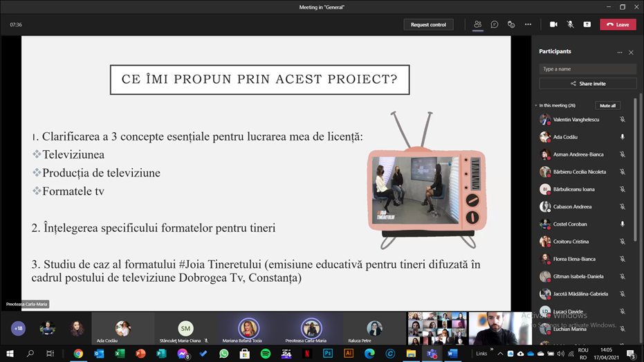
Task: Select Croitoru Cristina in the participants list
Action: 571,242
